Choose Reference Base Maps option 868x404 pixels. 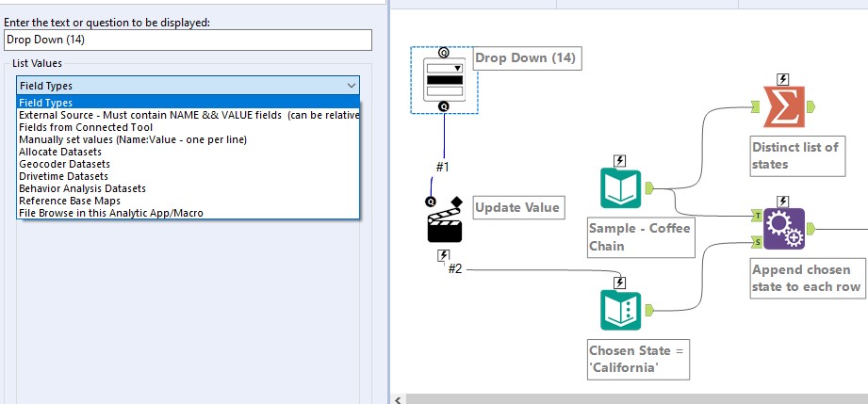[188, 201]
